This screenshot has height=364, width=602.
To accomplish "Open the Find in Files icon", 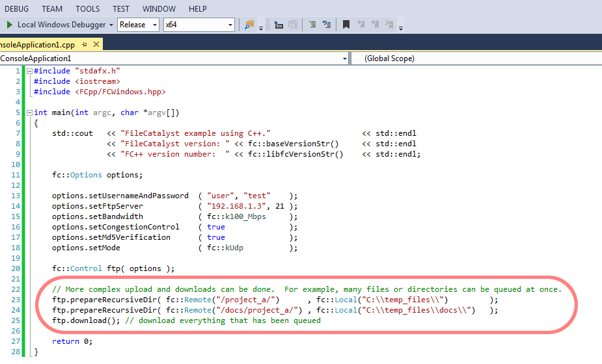I will (x=249, y=25).
